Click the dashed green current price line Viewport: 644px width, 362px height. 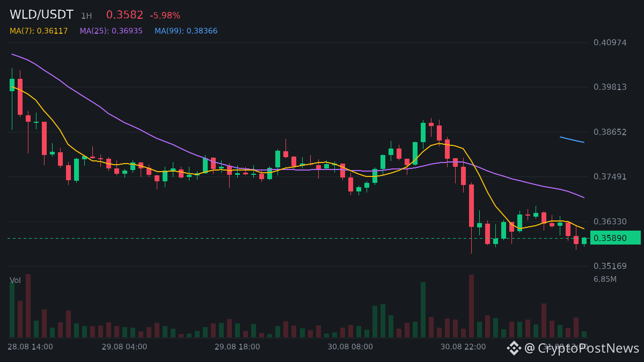pyautogui.click(x=298, y=238)
